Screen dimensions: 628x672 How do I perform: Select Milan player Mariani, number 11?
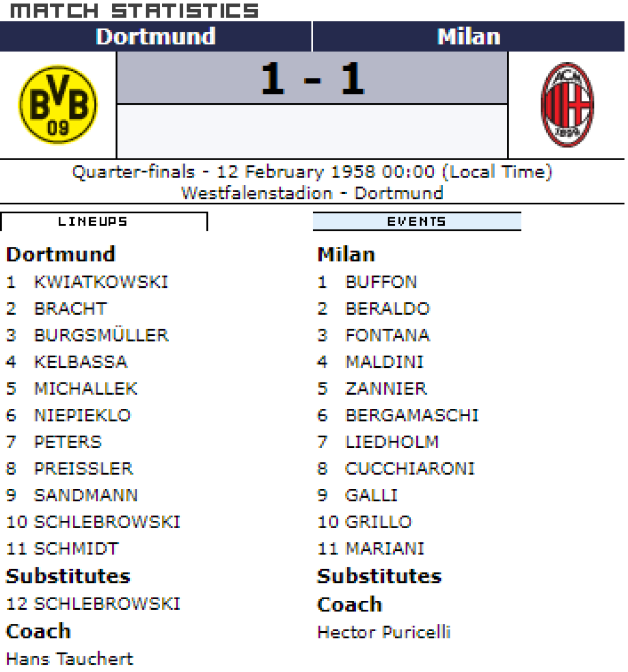[385, 548]
